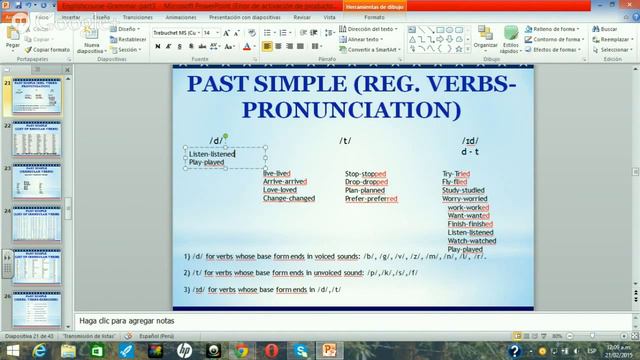Toggle underline (S) formatting

(180, 47)
